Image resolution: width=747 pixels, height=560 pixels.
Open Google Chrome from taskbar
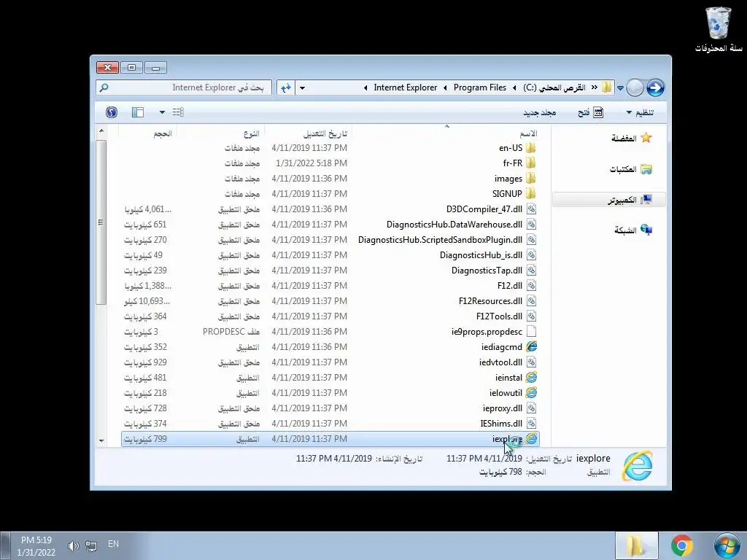682,545
